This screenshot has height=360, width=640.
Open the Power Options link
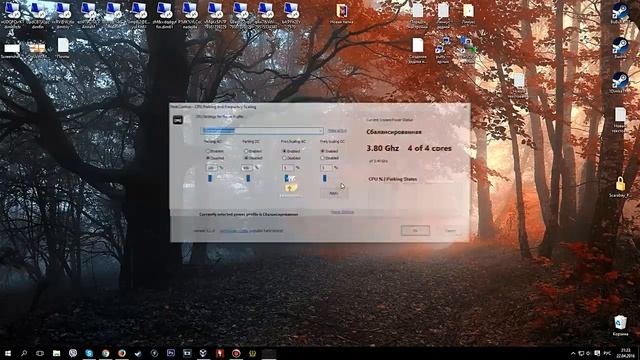(x=342, y=212)
